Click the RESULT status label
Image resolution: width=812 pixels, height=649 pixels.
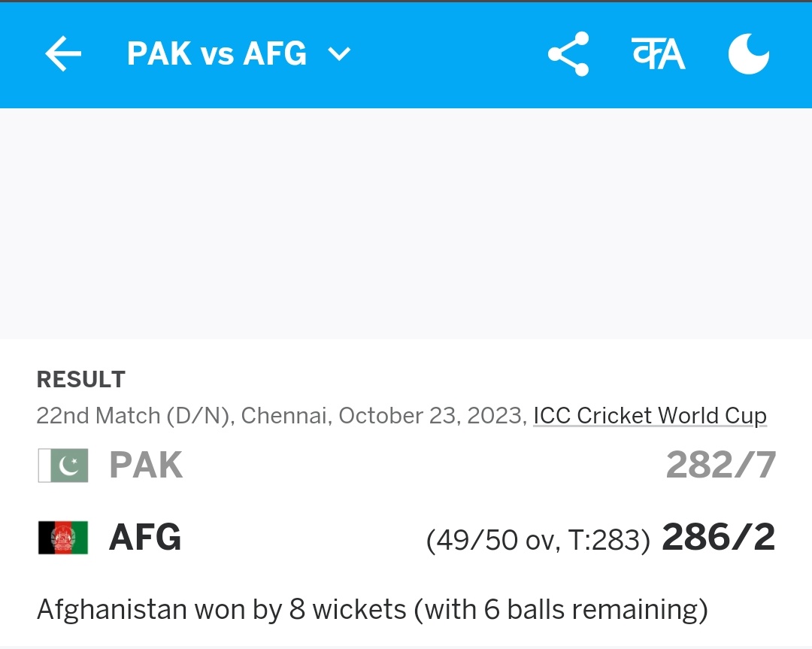click(80, 379)
